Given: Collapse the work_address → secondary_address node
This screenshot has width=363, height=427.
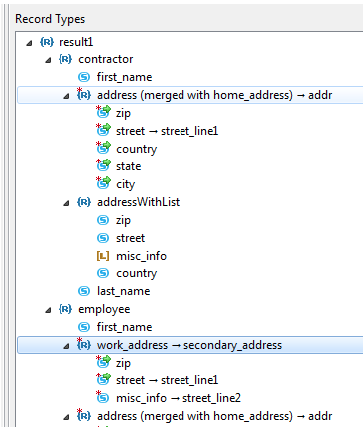Looking at the screenshot, I should click(66, 346).
